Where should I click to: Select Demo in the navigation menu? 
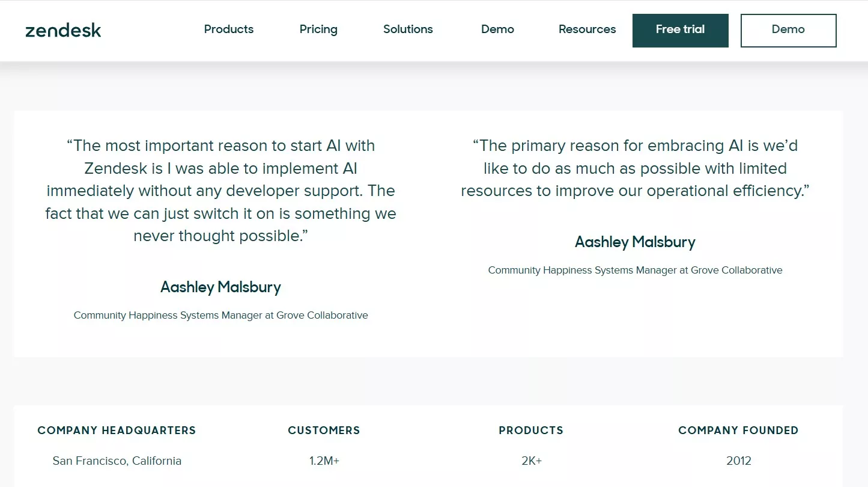tap(497, 29)
